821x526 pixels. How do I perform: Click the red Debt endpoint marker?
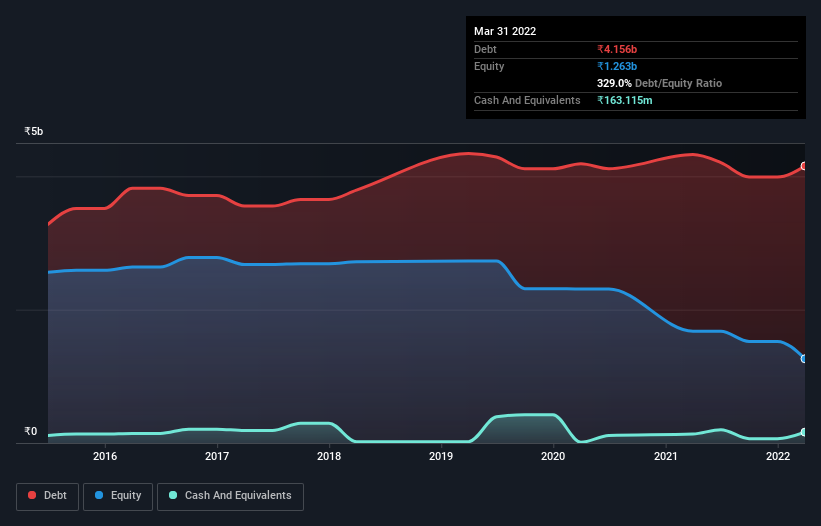[x=804, y=166]
